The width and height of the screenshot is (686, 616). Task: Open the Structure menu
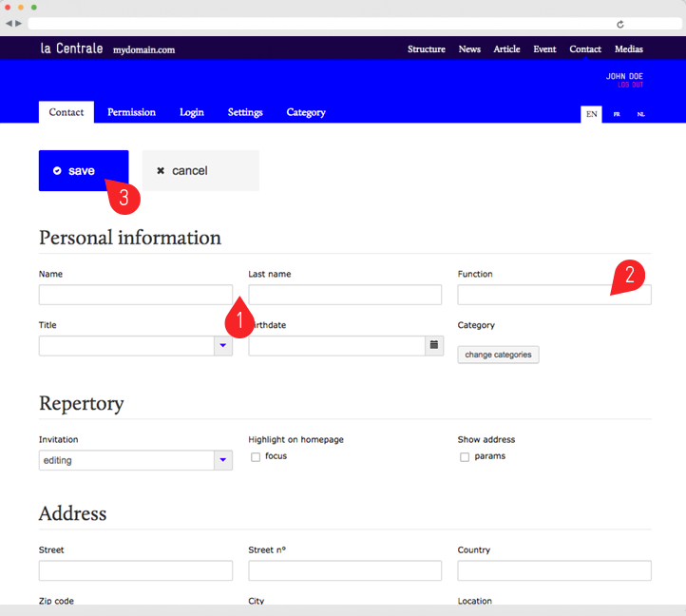click(x=426, y=49)
